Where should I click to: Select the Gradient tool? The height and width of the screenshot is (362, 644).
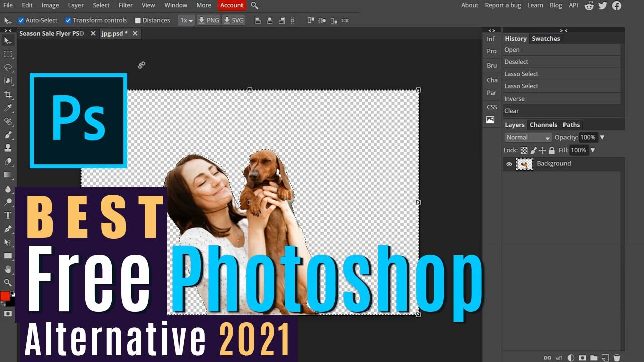tap(8, 175)
